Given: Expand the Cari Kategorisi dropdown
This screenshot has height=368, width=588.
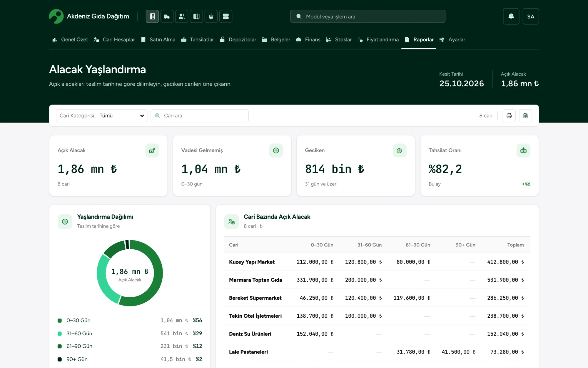Looking at the screenshot, I should tap(102, 116).
